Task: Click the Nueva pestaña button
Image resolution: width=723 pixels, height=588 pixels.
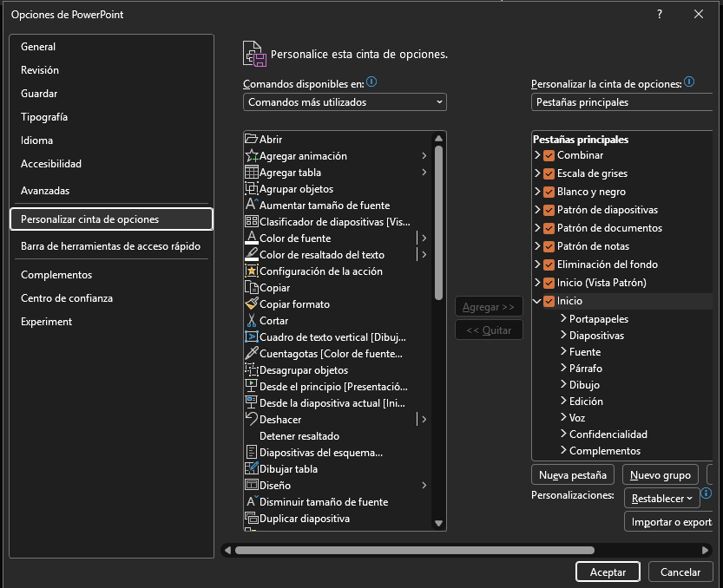Action: pyautogui.click(x=573, y=474)
